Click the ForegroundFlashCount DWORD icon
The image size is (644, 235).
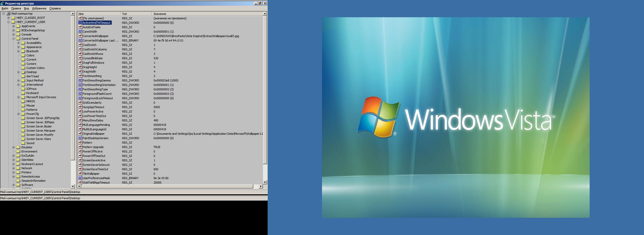80,94
